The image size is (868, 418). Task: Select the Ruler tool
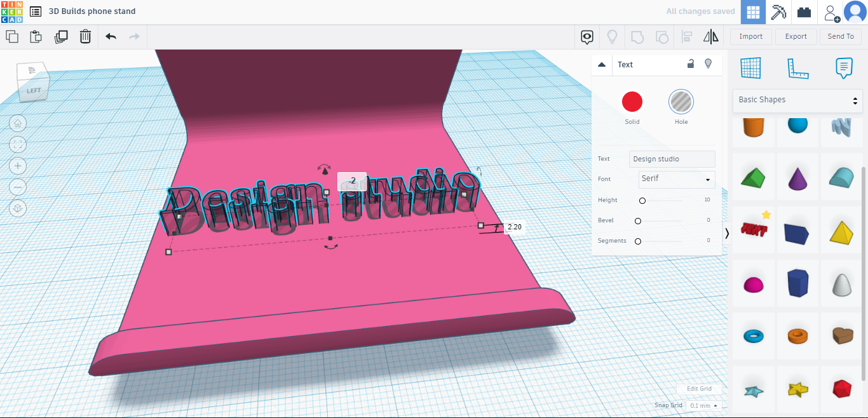pos(797,67)
